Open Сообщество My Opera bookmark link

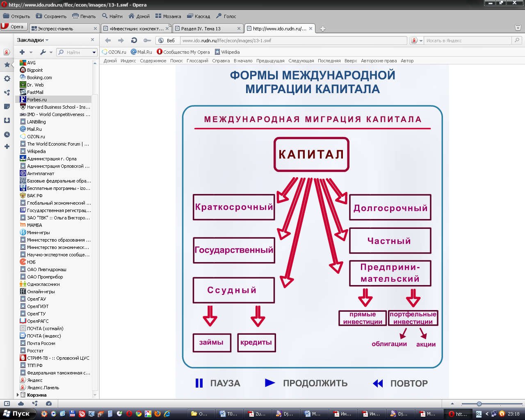183,52
